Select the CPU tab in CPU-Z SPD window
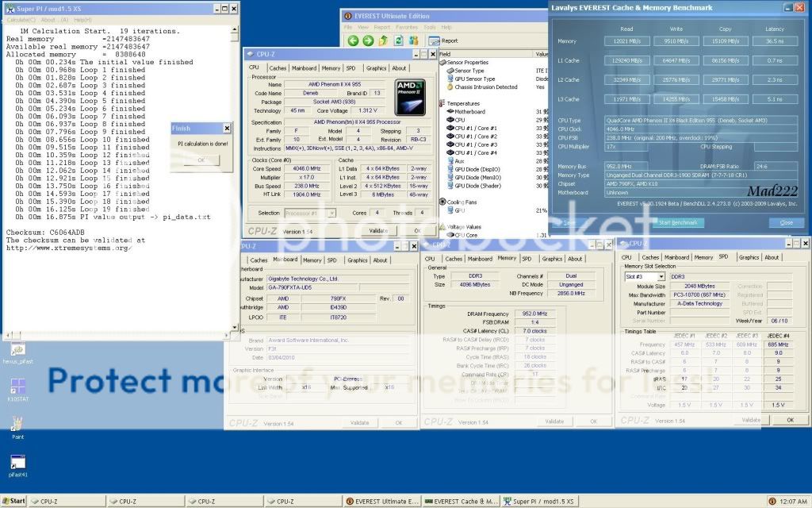This screenshot has width=812, height=508. click(626, 258)
